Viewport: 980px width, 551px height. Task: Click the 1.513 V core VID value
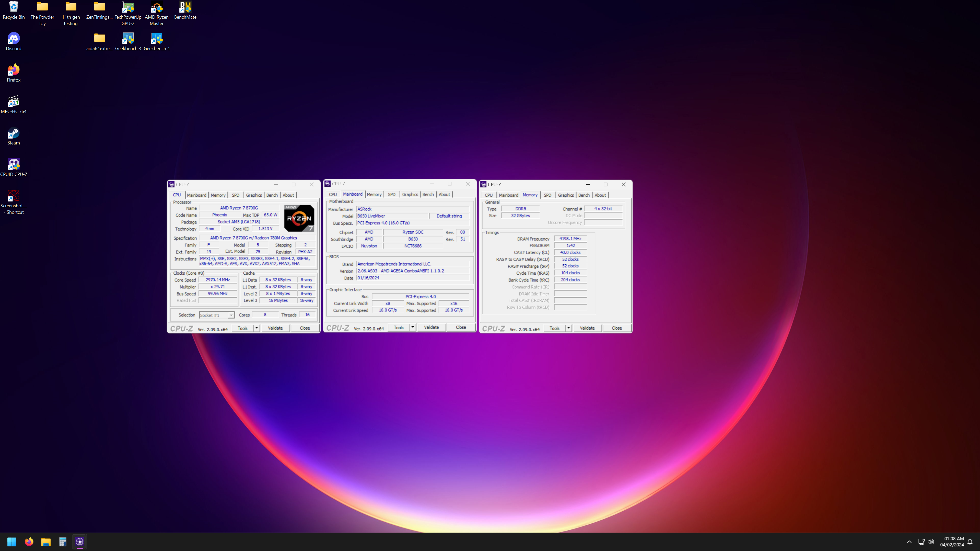coord(265,229)
